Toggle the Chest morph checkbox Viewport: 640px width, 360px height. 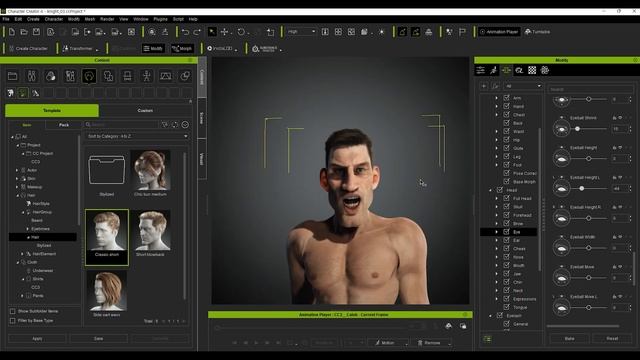pyautogui.click(x=507, y=114)
